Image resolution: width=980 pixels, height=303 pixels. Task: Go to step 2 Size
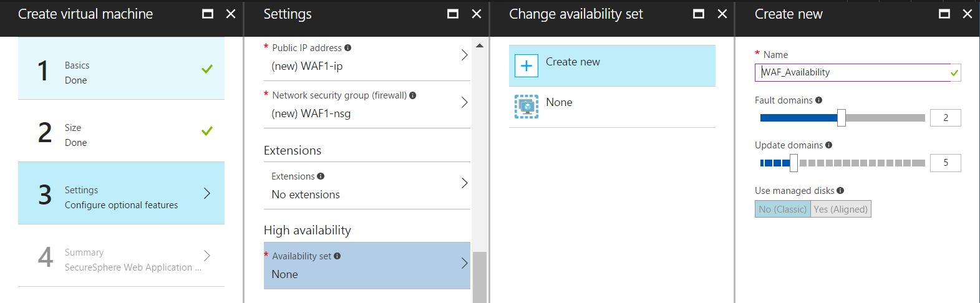click(x=121, y=131)
